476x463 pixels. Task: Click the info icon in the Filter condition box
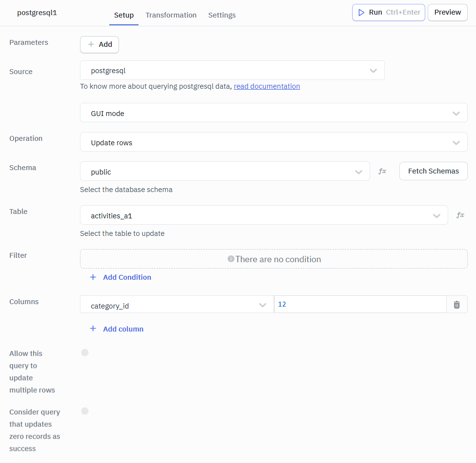(231, 259)
